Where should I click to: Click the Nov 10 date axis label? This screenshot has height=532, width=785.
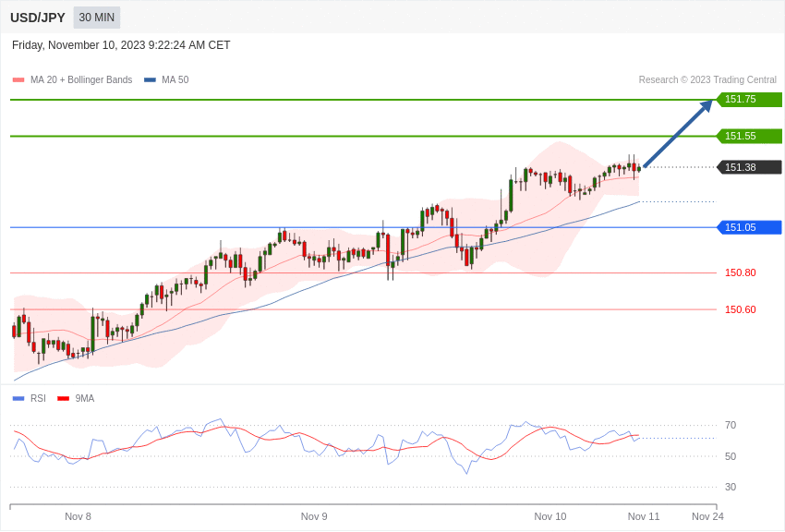(x=550, y=516)
